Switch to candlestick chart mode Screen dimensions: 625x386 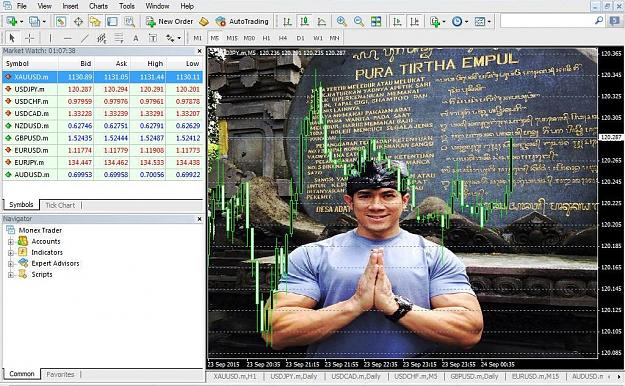305,22
